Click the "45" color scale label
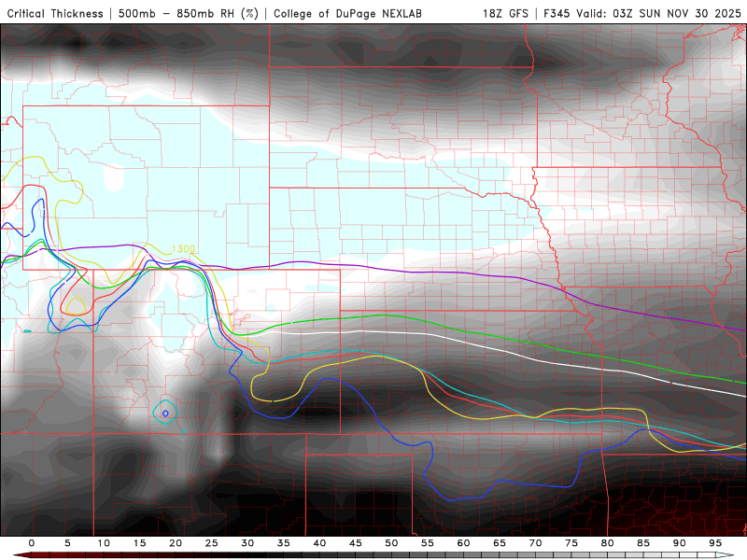Viewport: 747px width, 560px height. tap(356, 543)
